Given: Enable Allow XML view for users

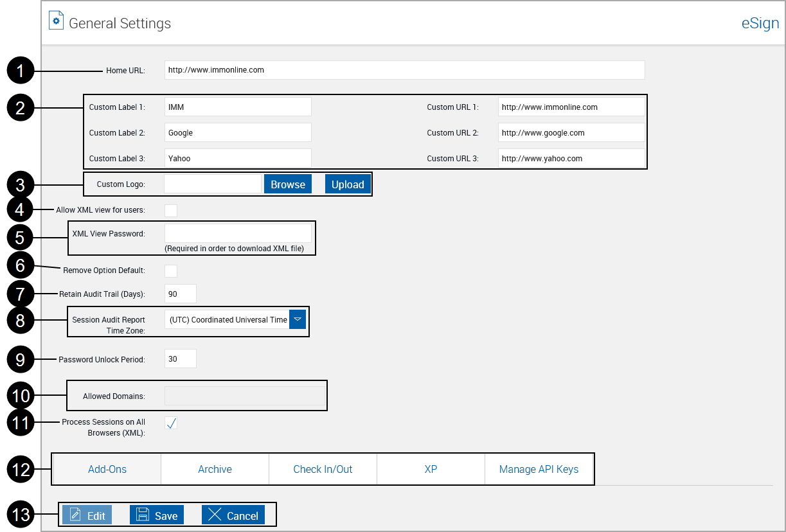Looking at the screenshot, I should (x=171, y=210).
